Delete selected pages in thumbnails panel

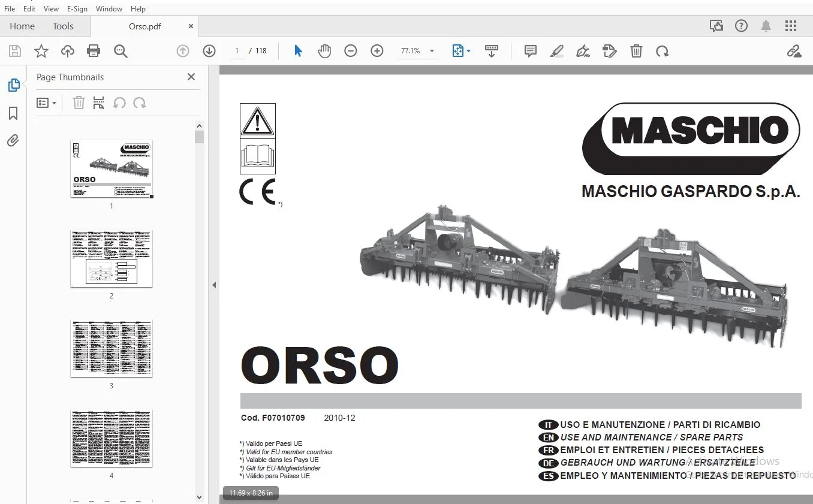[79, 103]
